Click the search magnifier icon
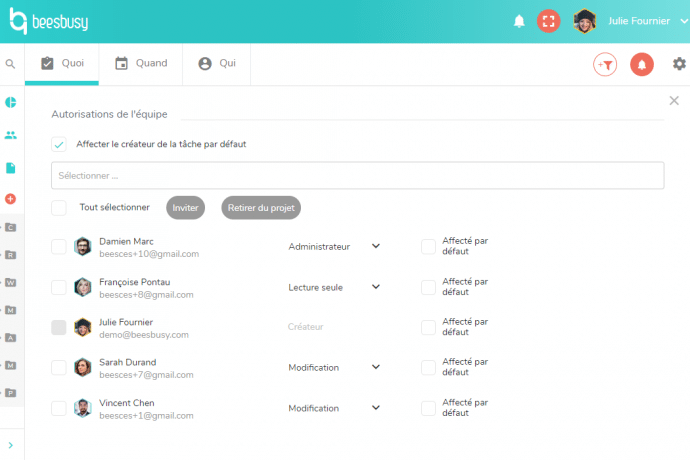 coord(10,64)
